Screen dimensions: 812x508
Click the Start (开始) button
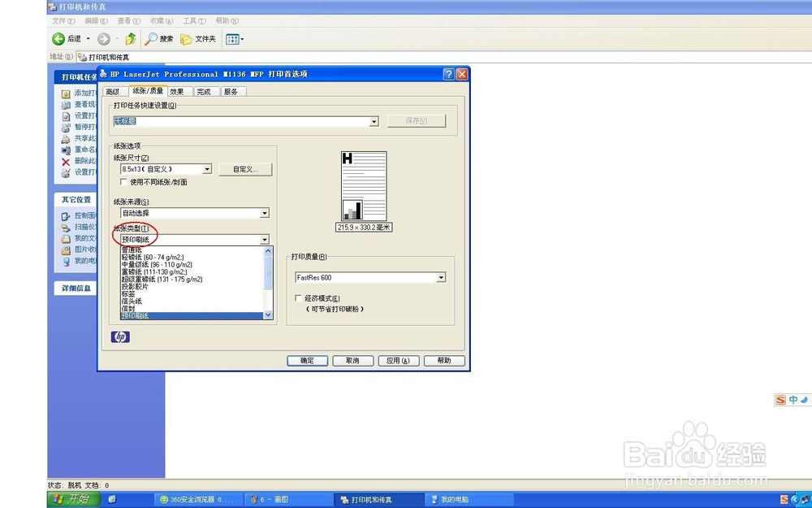75,499
